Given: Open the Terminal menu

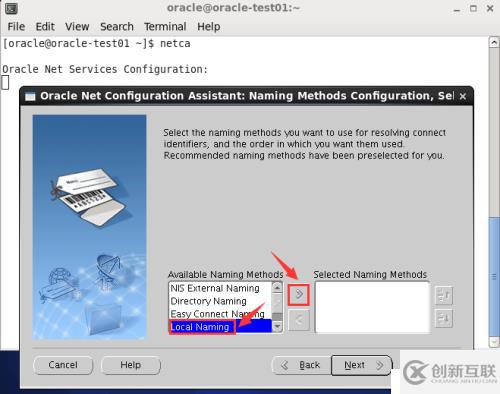Looking at the screenshot, I should click(165, 27).
